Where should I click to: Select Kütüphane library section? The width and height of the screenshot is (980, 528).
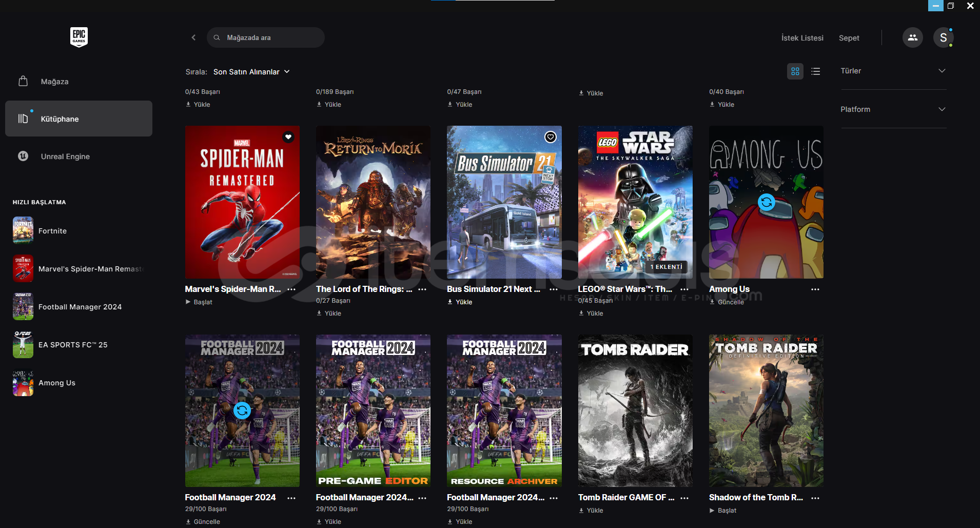[79, 119]
